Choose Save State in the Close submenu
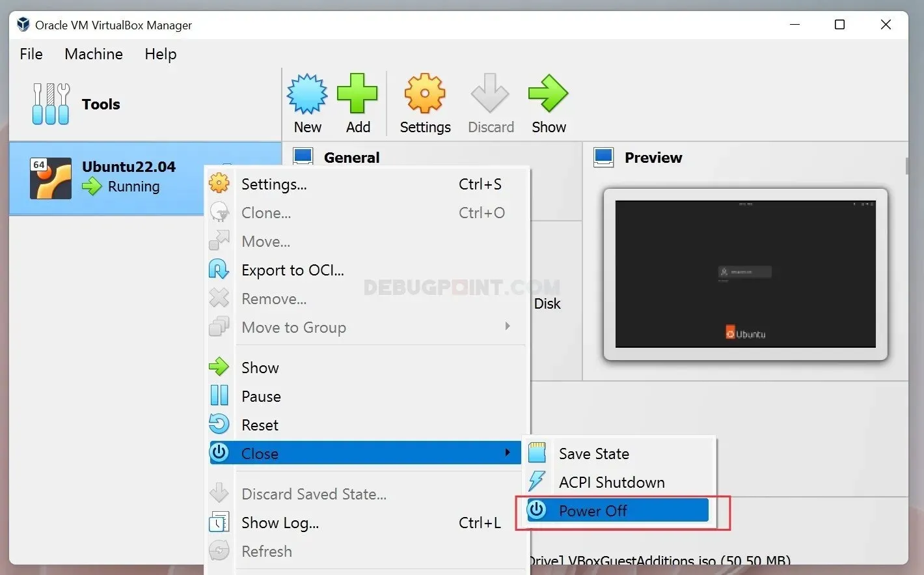This screenshot has width=924, height=575. click(x=618, y=454)
